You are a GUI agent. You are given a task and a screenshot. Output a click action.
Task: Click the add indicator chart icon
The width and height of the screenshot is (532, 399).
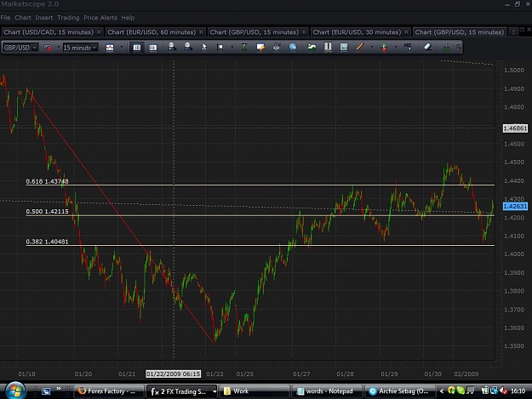[x=312, y=47]
